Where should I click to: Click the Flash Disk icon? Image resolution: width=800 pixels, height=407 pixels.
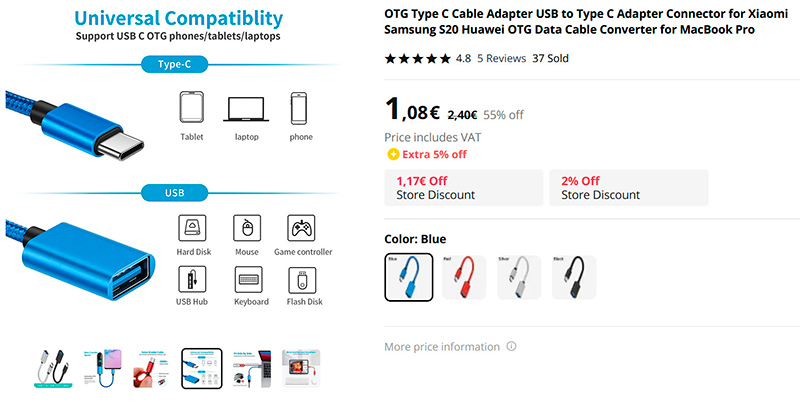pyautogui.click(x=301, y=278)
